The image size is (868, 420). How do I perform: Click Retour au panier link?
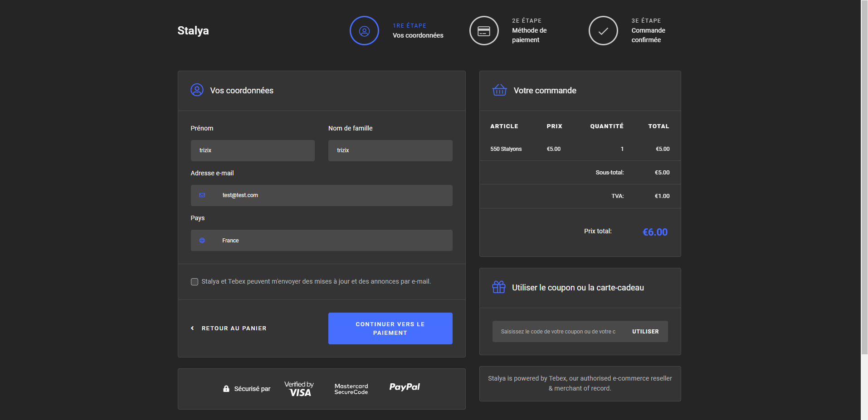[x=229, y=328]
